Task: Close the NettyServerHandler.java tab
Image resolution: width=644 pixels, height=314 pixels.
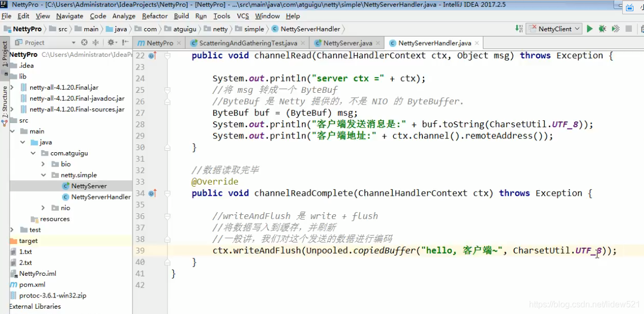Action: click(477, 43)
